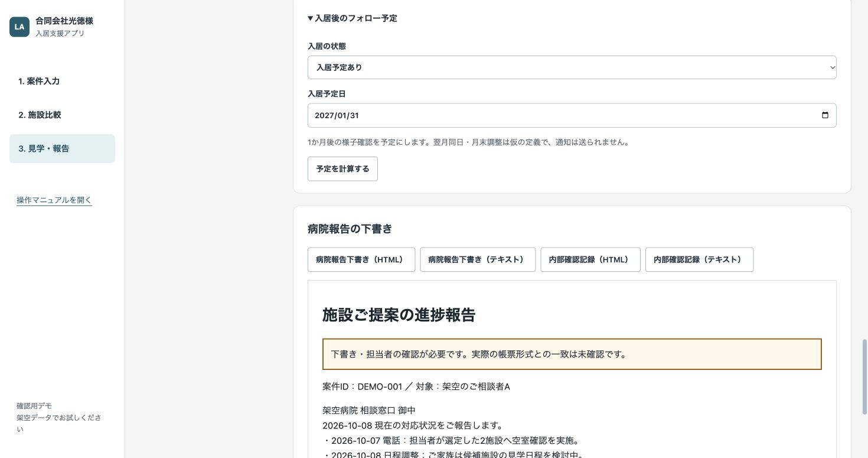This screenshot has width=868, height=458.
Task: Generate 病院報告下書き（テキスト）
Action: coord(478,259)
